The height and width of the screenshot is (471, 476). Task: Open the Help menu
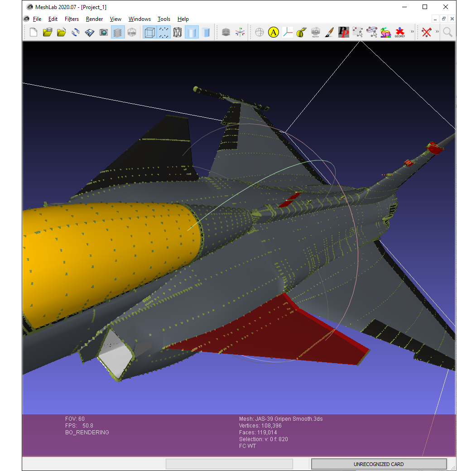183,19
